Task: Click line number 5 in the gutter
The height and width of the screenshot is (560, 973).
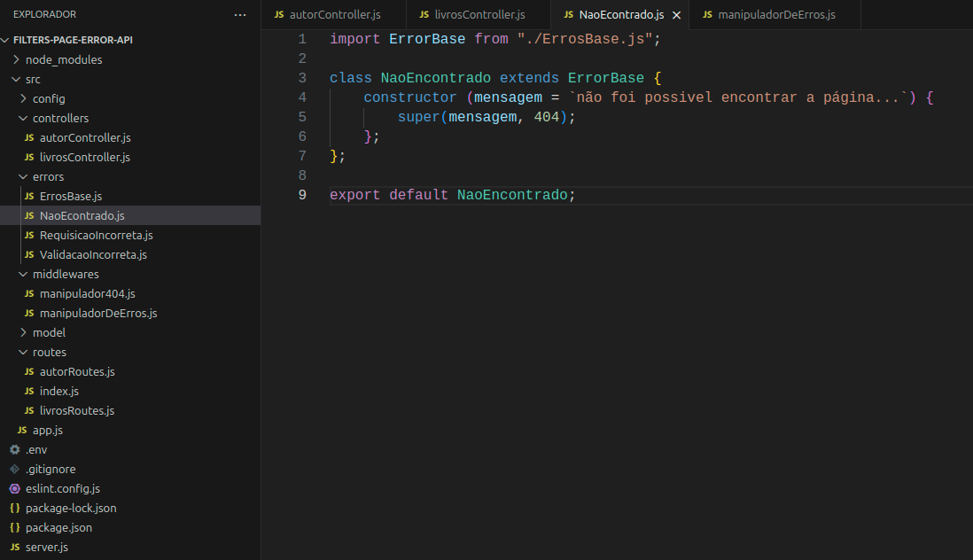Action: tap(302, 117)
